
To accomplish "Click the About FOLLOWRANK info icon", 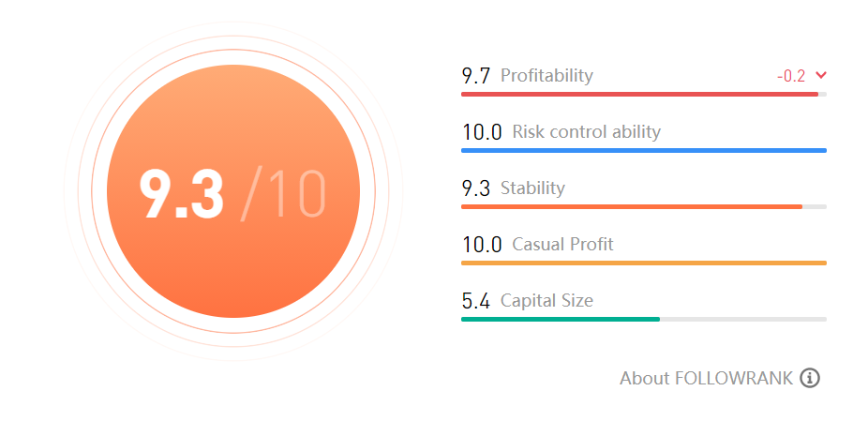I will (811, 378).
